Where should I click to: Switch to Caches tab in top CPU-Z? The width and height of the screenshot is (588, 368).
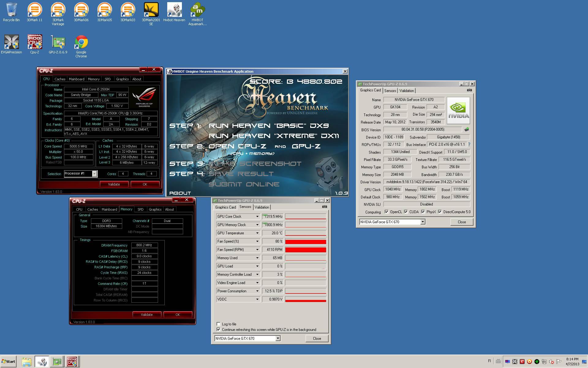60,79
